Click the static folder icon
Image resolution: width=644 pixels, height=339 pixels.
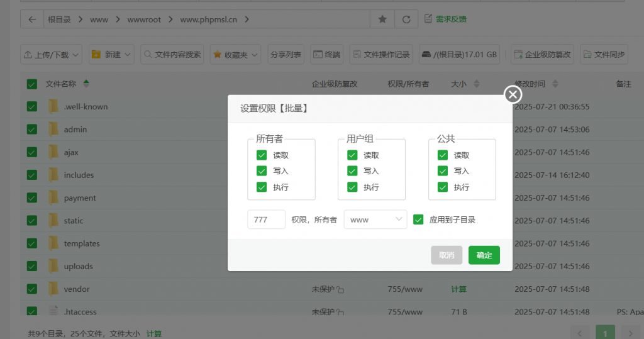(53, 220)
